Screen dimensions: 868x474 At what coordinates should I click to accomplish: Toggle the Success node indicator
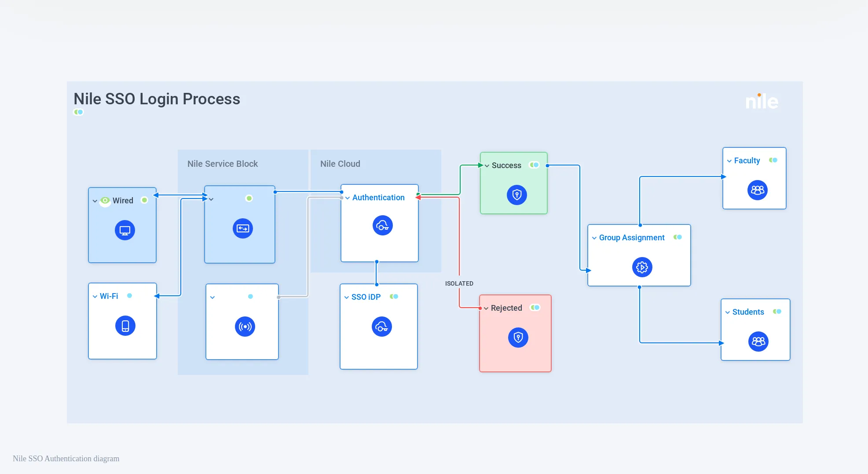coord(535,165)
